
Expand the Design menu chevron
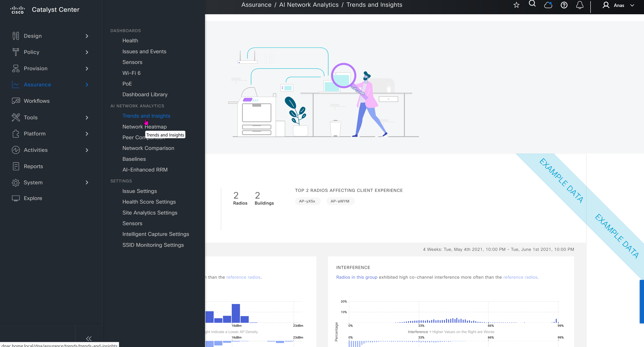87,36
